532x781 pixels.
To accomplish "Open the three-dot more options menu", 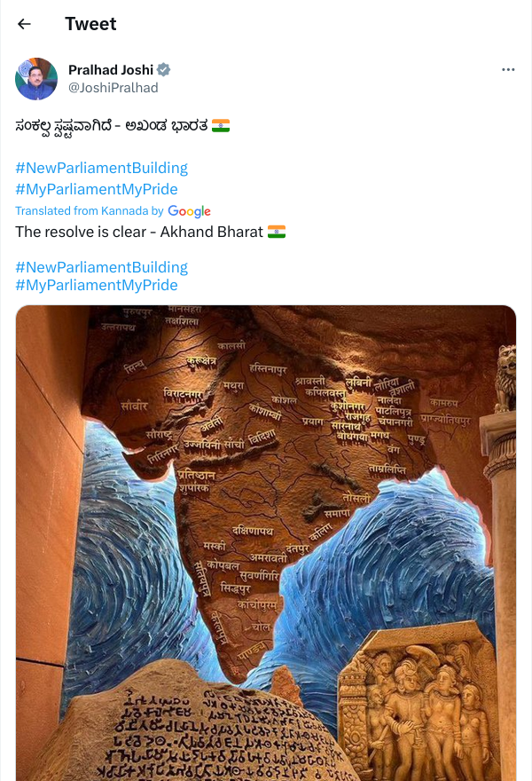I will pos(508,69).
